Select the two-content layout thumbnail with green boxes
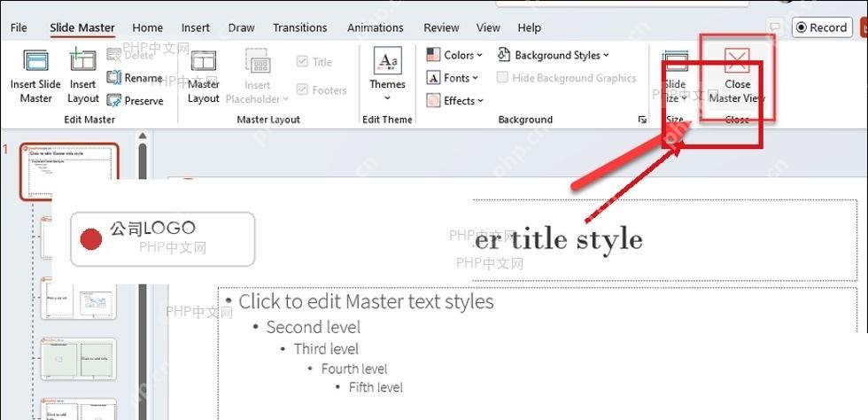The width and height of the screenshot is (868, 420). 79,359
